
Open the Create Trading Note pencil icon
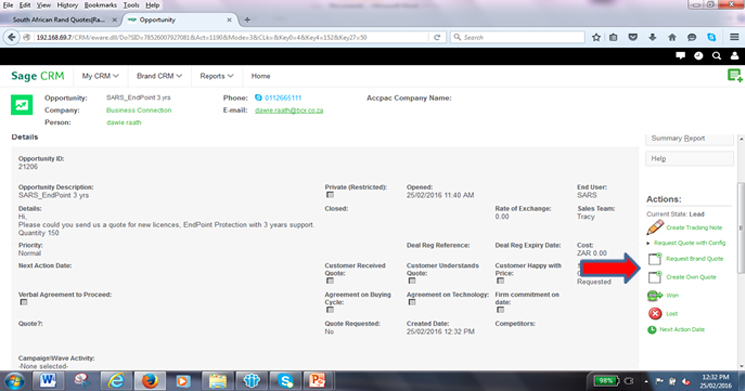655,227
